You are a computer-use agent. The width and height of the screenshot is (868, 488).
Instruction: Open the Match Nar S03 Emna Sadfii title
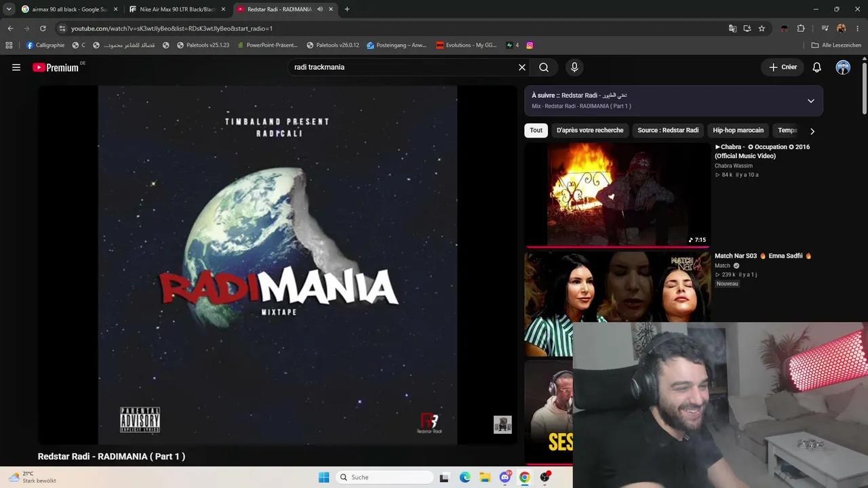[763, 256]
